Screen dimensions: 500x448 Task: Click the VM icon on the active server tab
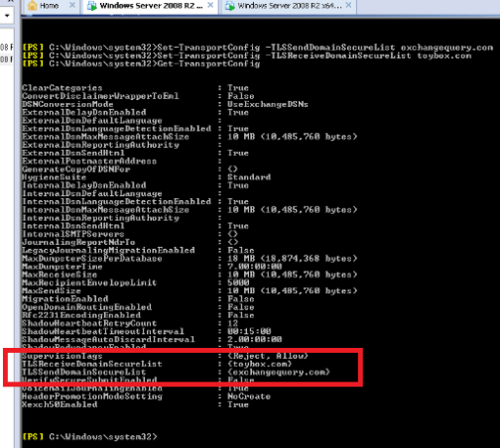91,6
